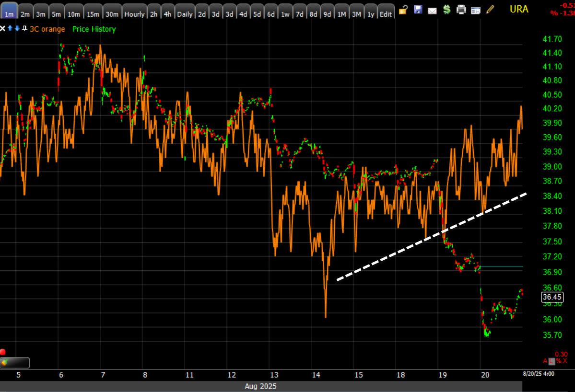Screen dimensions: 575x392
Task: Click the envelope email icon
Action: tap(432, 10)
